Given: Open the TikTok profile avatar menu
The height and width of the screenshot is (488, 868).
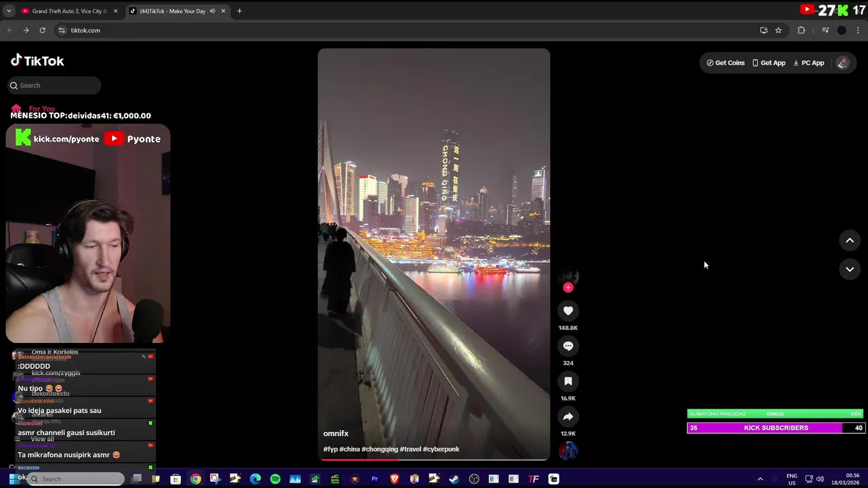Looking at the screenshot, I should click(x=842, y=63).
